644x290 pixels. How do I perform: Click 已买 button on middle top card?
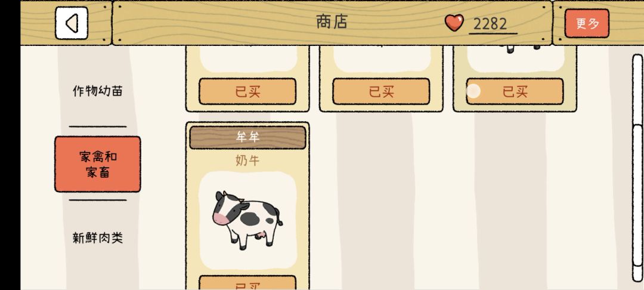[x=381, y=92]
